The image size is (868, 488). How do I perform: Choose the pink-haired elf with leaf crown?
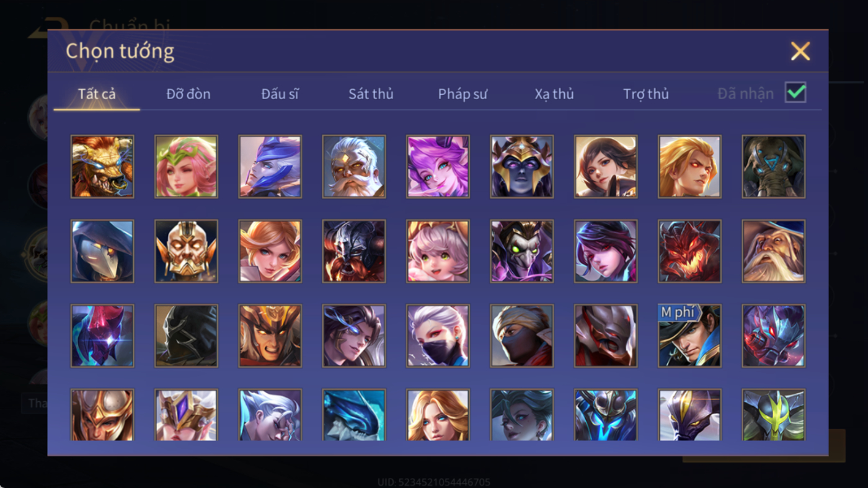186,167
